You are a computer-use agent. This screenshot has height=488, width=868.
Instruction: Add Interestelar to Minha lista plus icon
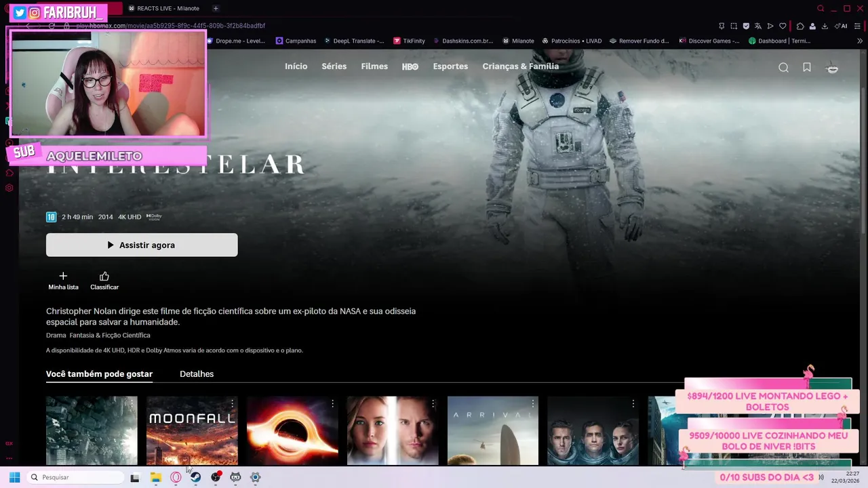click(x=63, y=276)
